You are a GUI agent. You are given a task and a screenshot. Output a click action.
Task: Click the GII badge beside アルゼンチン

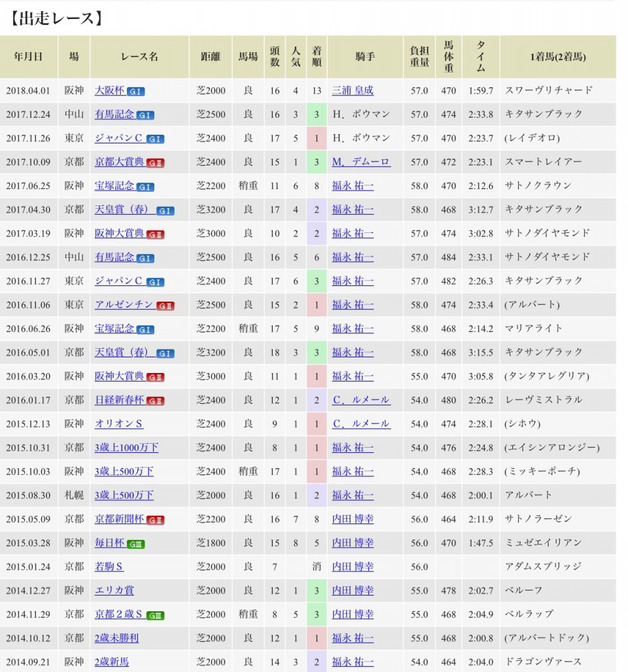click(x=165, y=306)
